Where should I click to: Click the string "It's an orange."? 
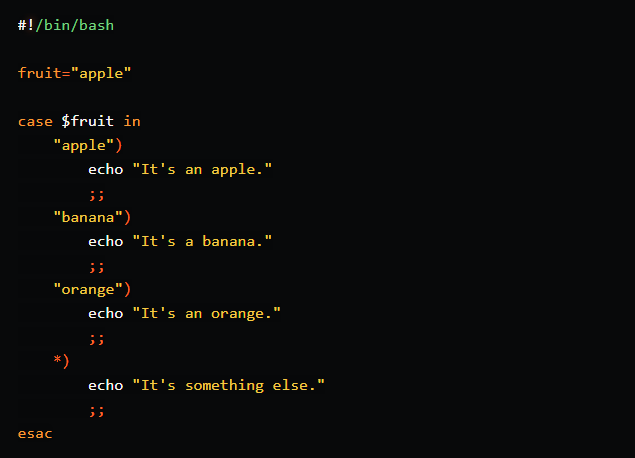coord(207,314)
